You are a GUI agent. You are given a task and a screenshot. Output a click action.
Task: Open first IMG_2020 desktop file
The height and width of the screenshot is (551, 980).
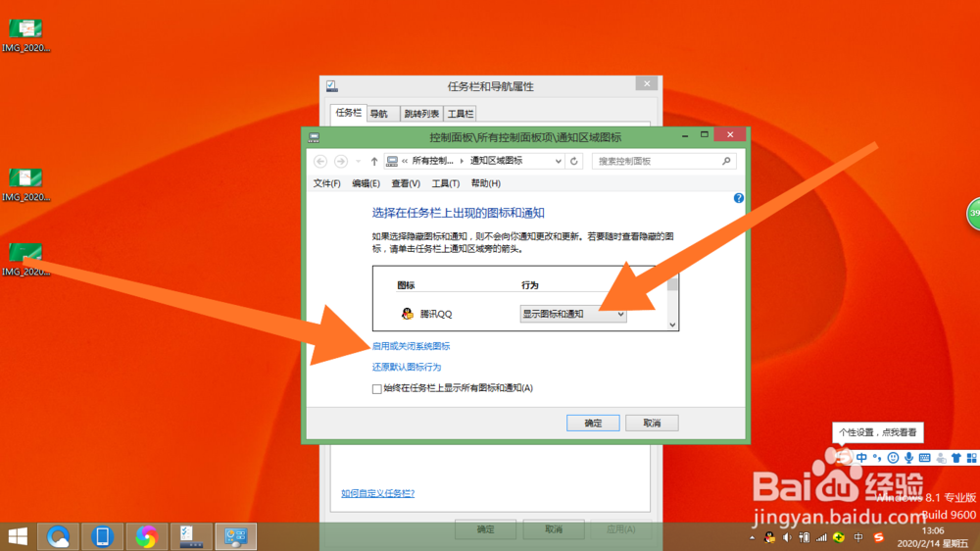click(25, 35)
